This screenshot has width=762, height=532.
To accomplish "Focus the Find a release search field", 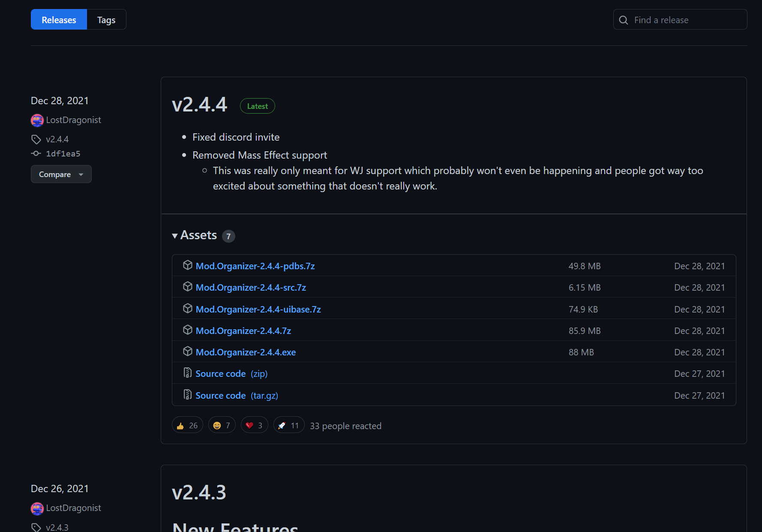I will [x=680, y=20].
